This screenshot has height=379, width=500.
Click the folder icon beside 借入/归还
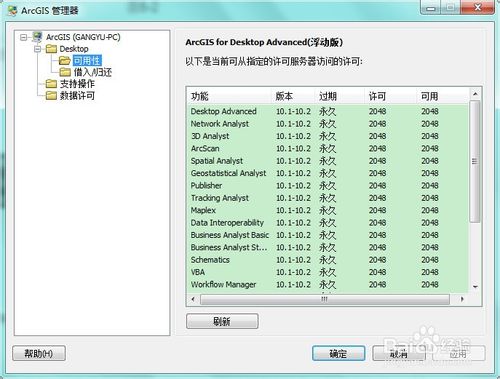click(65, 72)
